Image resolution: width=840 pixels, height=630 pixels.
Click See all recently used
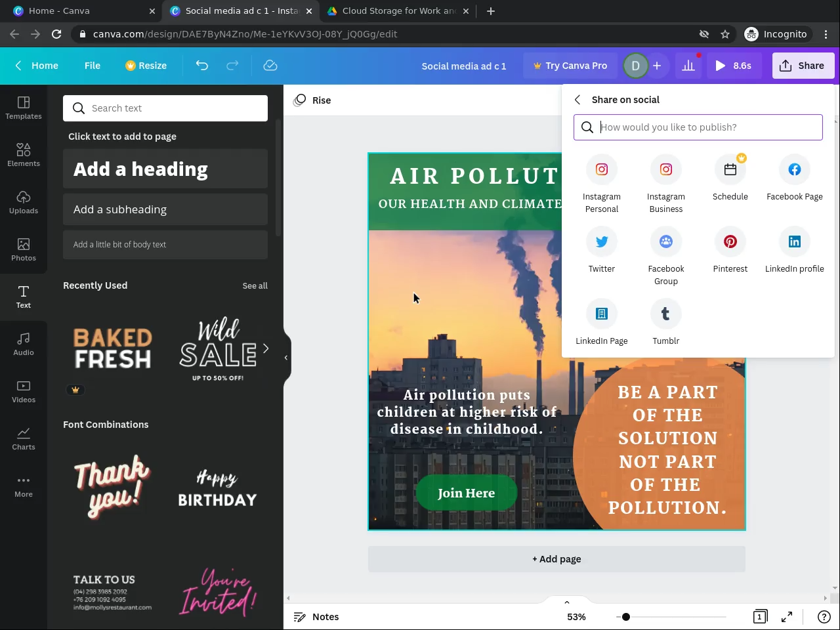(x=255, y=286)
